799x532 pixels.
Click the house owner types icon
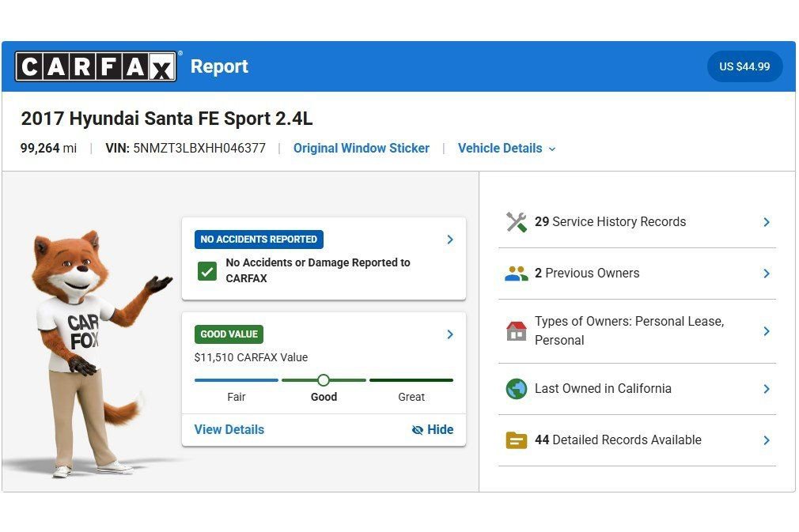[x=517, y=331]
